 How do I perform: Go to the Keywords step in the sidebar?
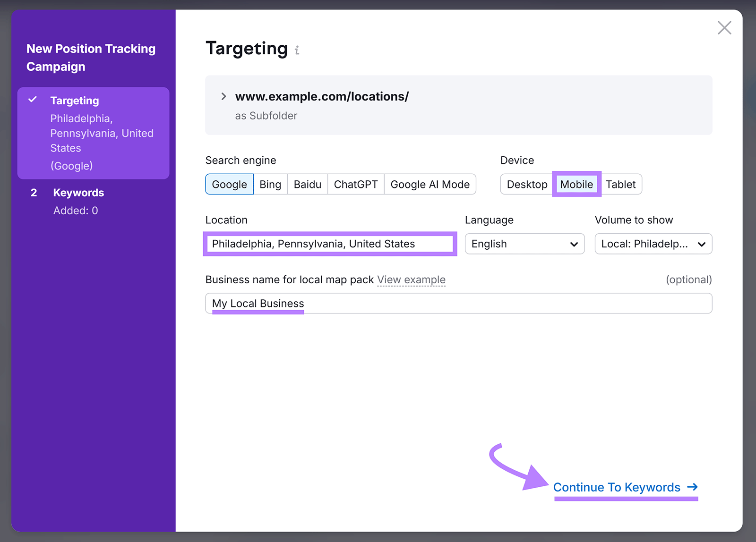point(78,192)
